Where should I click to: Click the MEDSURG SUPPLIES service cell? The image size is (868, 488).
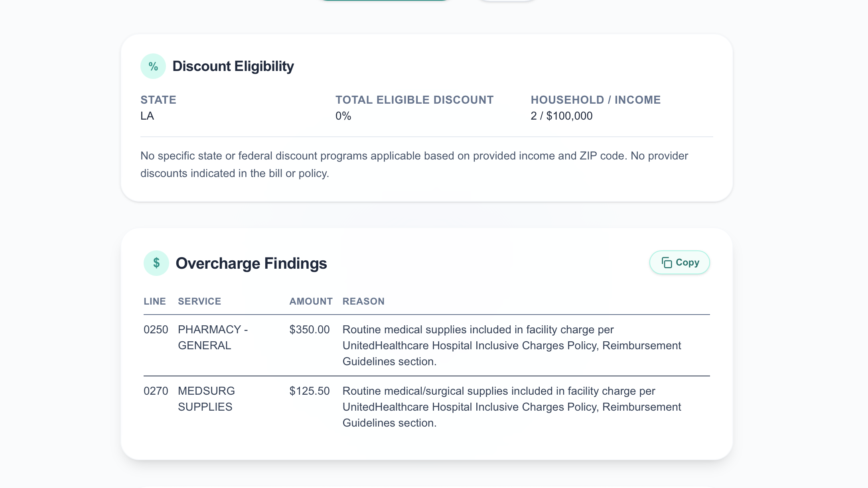pyautogui.click(x=206, y=399)
